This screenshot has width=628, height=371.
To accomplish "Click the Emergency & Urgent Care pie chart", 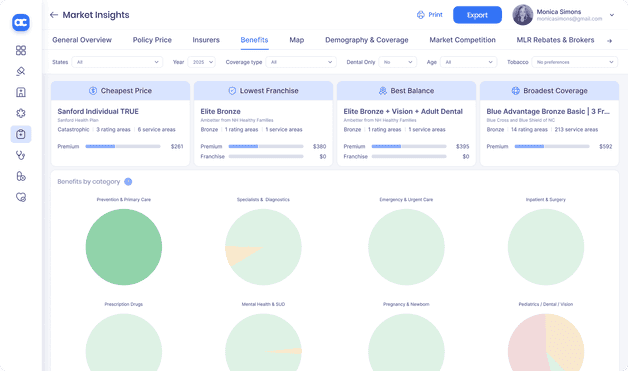I will (406, 247).
